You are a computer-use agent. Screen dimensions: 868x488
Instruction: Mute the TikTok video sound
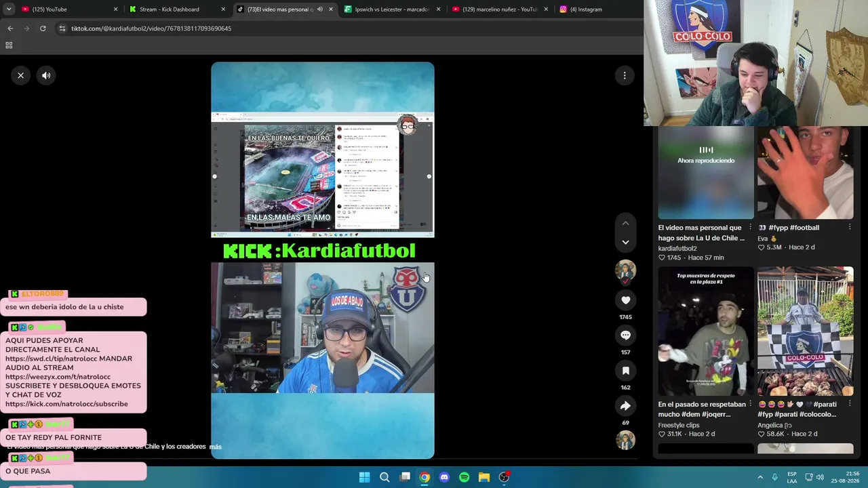point(46,75)
